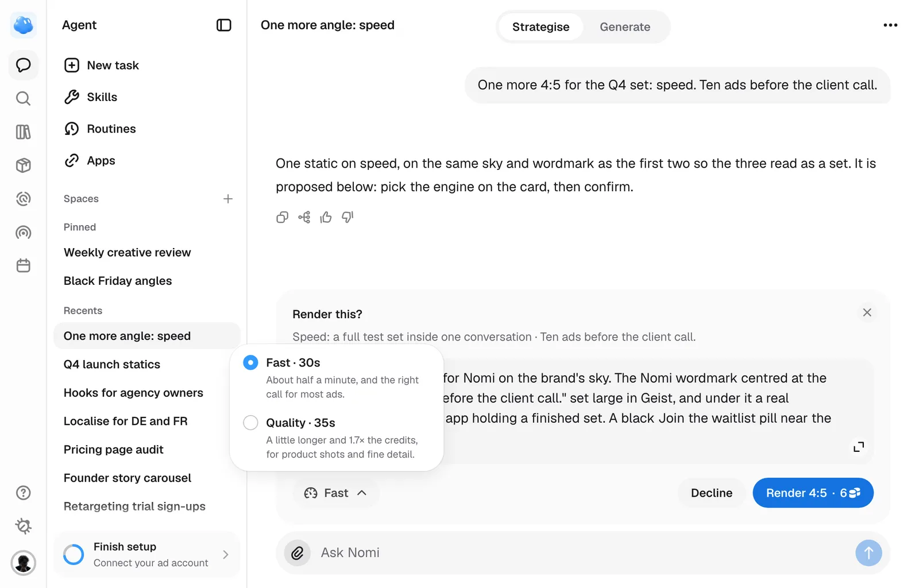The height and width of the screenshot is (588, 919).
Task: Give a thumbs up to the response
Action: 326,217
